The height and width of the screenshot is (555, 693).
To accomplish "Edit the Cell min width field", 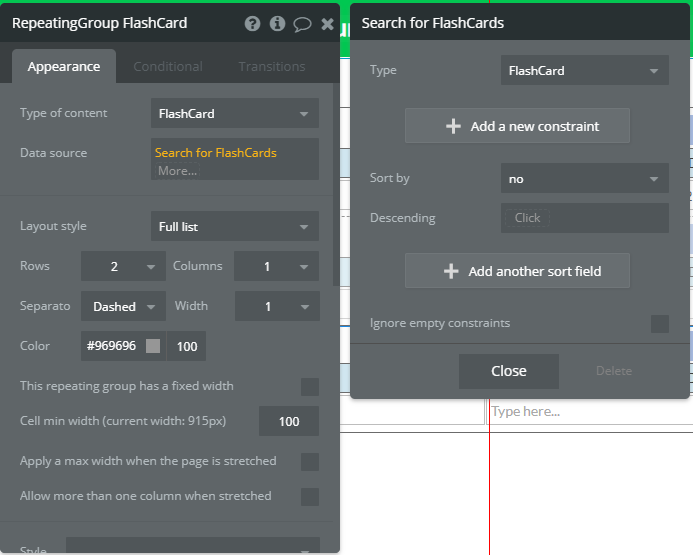I will tap(289, 421).
